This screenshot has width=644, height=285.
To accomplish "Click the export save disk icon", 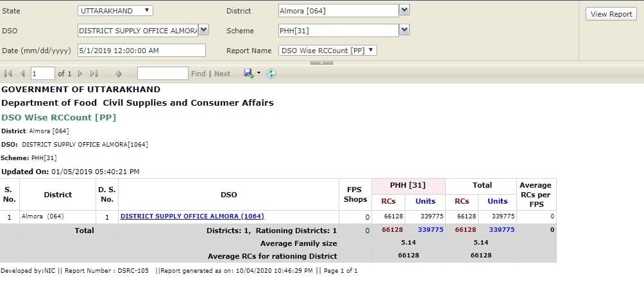I will tap(248, 74).
